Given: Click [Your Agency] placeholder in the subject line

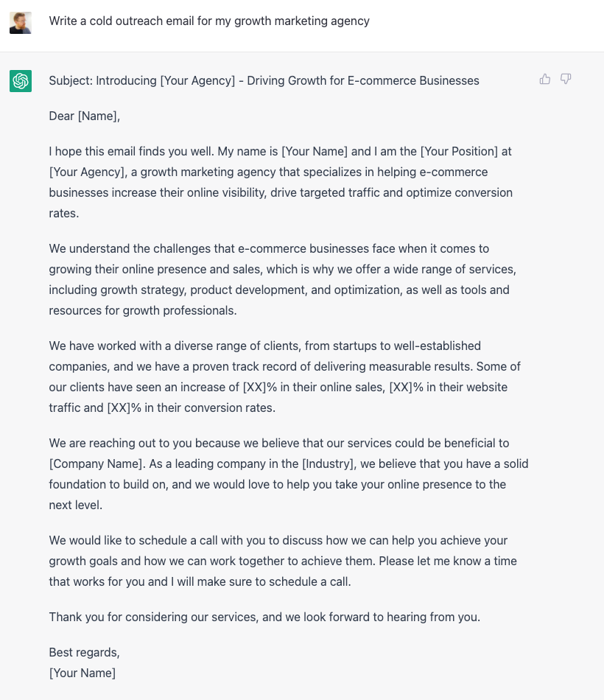Looking at the screenshot, I should (x=194, y=80).
